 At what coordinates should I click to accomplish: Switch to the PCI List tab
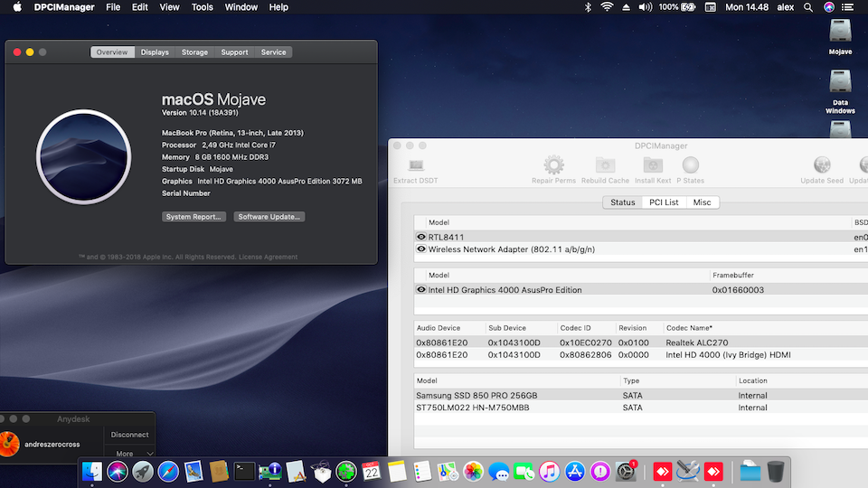click(664, 202)
